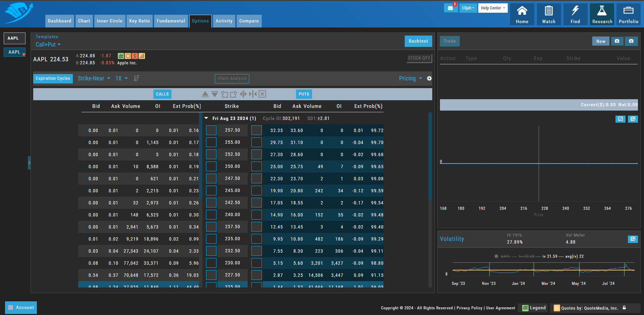This screenshot has width=644, height=315.
Task: Click the widen-strikes outward arrows icon
Action: click(243, 94)
